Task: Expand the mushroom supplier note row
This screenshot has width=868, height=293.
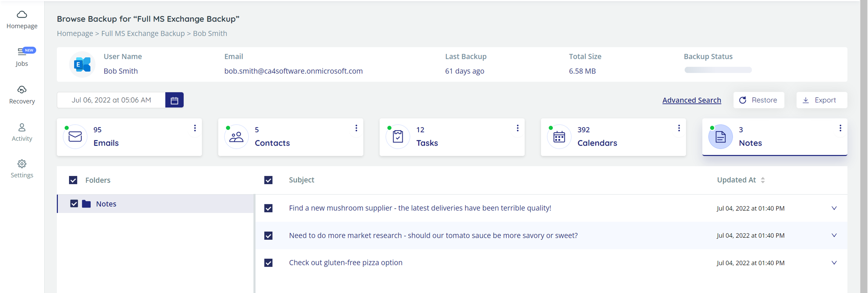Action: click(x=834, y=208)
